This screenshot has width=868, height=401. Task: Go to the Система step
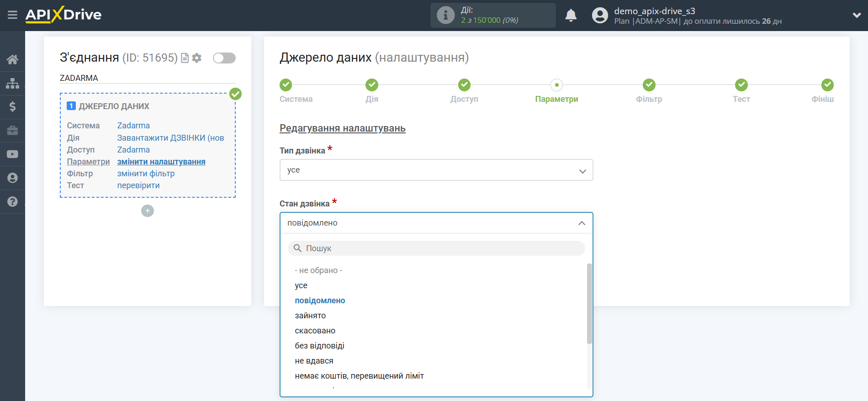click(296, 90)
